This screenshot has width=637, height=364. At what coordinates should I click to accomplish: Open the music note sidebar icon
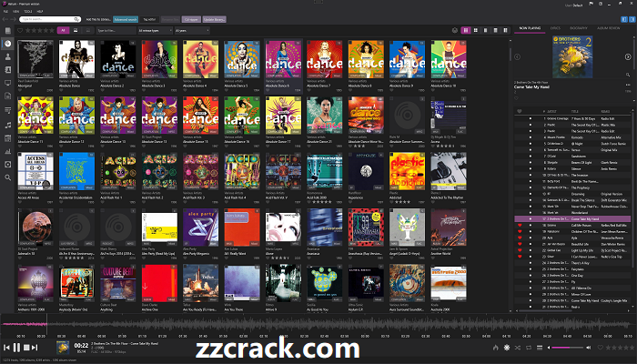click(7, 126)
